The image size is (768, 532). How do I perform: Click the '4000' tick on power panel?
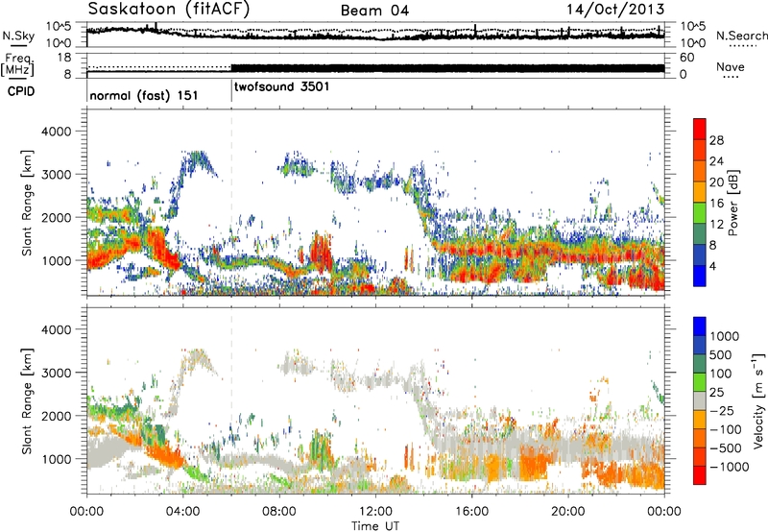(56, 132)
